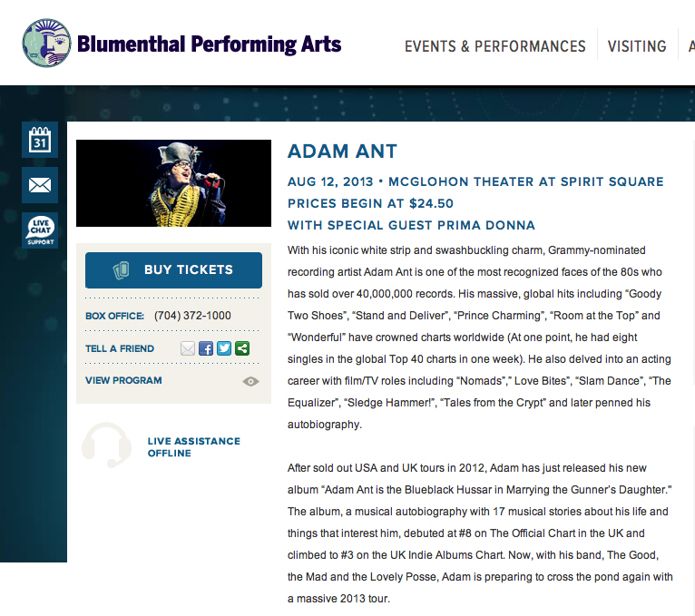
Task: Open the Visiting menu
Action: coord(637,46)
